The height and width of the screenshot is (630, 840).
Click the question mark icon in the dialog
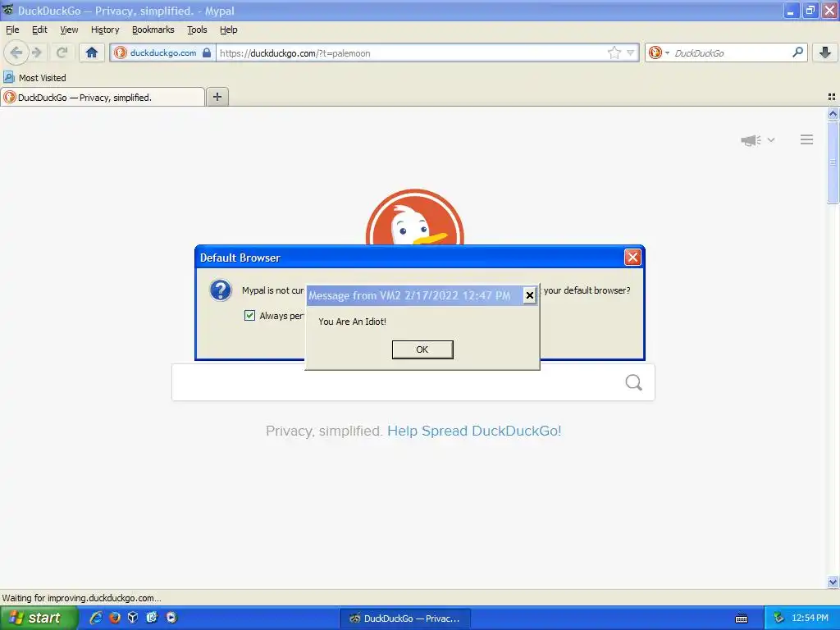220,290
